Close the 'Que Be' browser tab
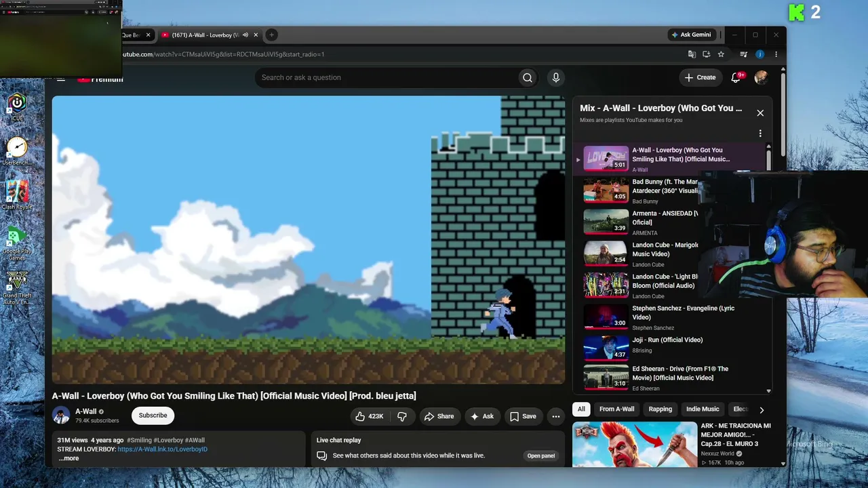This screenshot has height=488, width=868. tap(146, 35)
